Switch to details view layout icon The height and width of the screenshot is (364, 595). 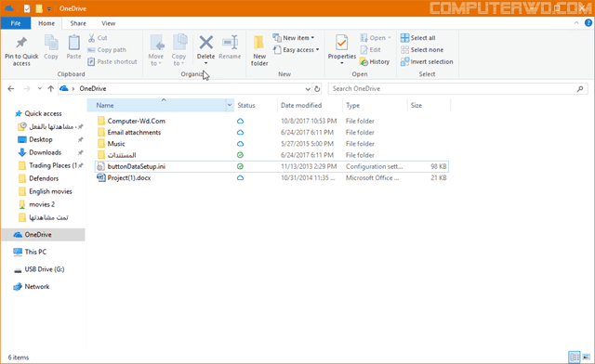575,357
